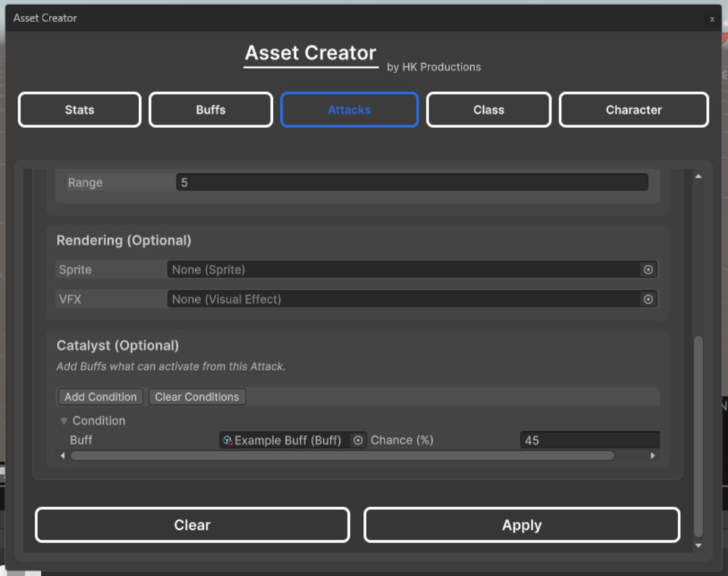Click the horizontal scrollbar right arrow
The width and height of the screenshot is (728, 576).
click(653, 455)
